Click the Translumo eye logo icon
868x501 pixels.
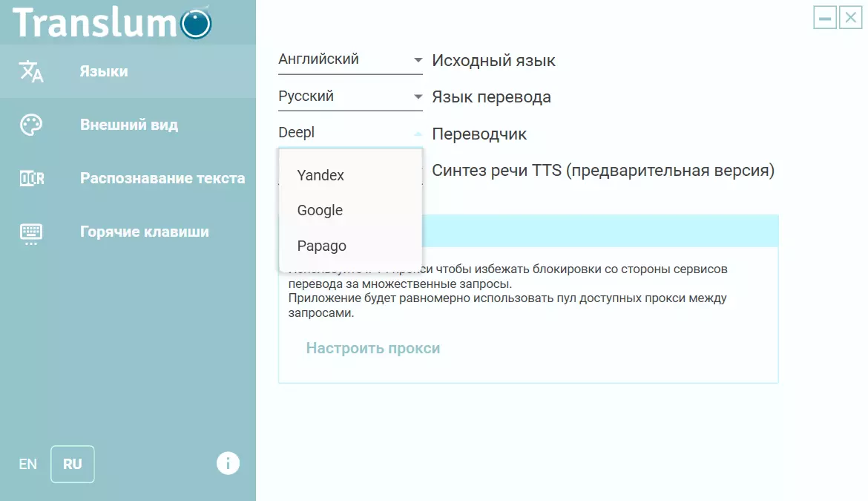click(x=196, y=23)
